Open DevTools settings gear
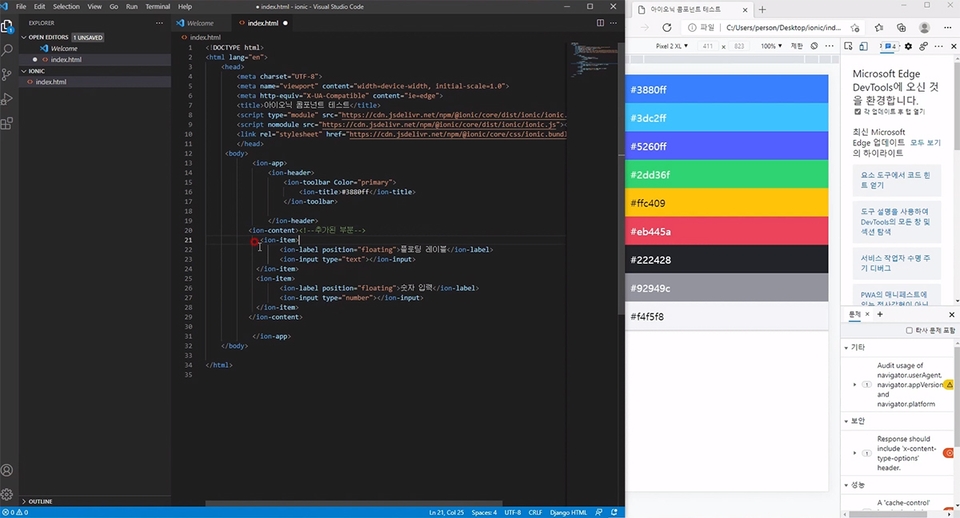The image size is (960, 518). point(908,46)
